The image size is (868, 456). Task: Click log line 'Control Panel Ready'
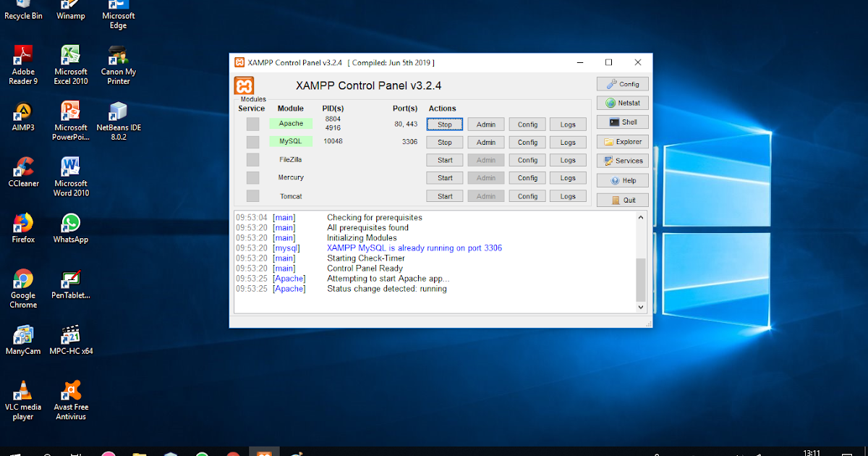[x=365, y=269]
